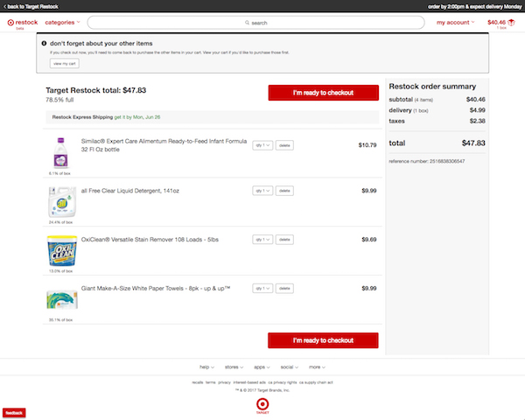Click the '78.5% full' text
525x420 pixels.
59,100
